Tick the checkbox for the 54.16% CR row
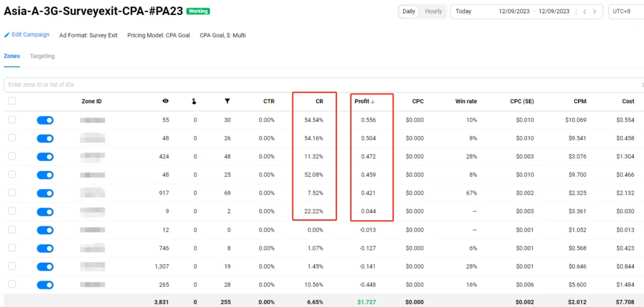 coord(12,138)
